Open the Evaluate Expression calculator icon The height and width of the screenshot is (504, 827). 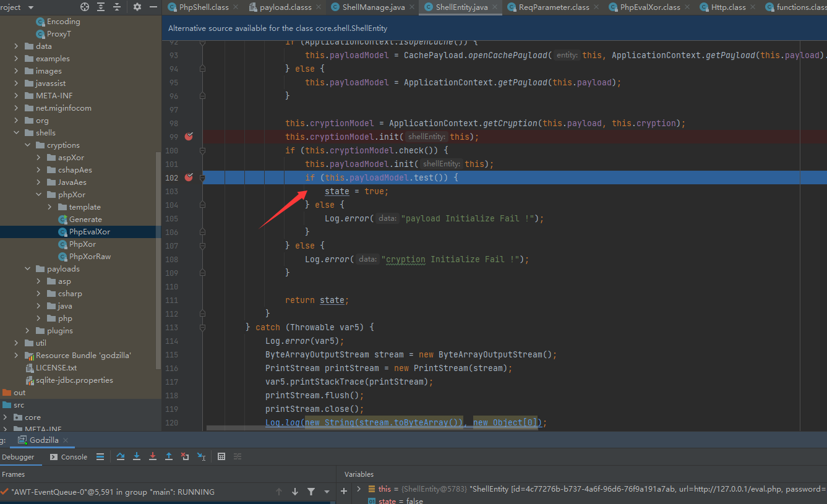[x=221, y=457]
